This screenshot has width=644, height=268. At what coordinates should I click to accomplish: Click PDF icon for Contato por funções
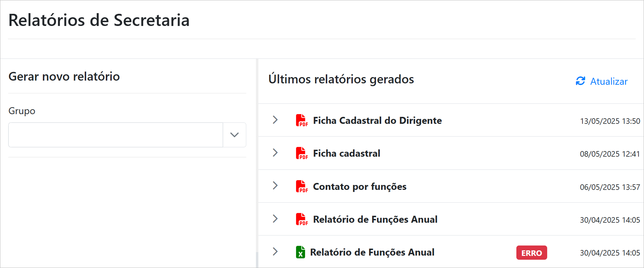coord(301,186)
